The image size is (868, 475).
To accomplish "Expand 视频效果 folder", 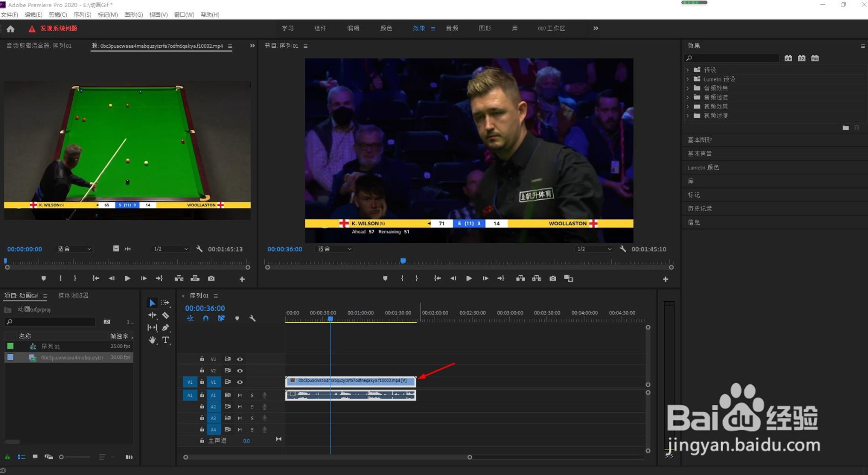I will pyautogui.click(x=687, y=107).
